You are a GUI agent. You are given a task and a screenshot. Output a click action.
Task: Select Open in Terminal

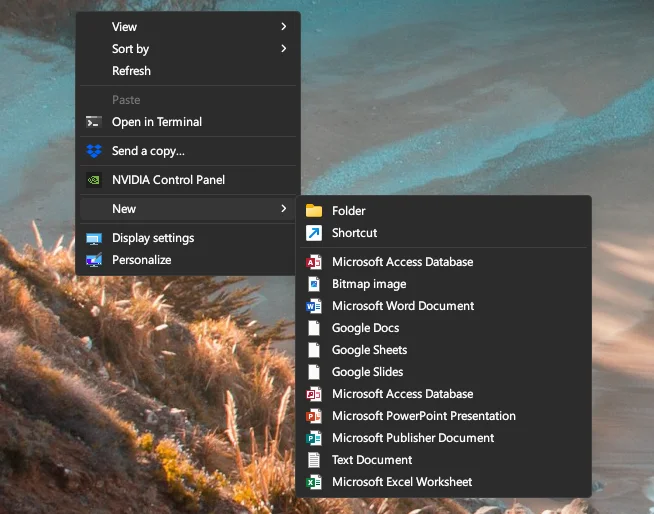tap(188, 122)
